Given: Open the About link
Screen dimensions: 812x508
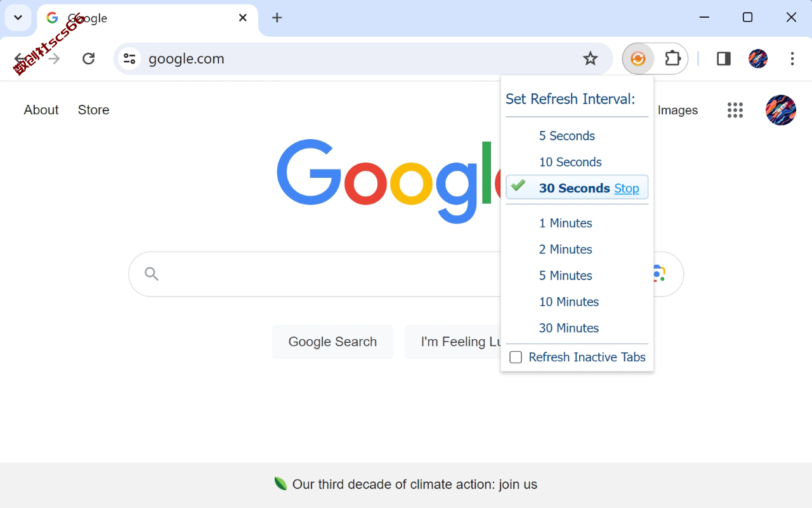Looking at the screenshot, I should 41,110.
